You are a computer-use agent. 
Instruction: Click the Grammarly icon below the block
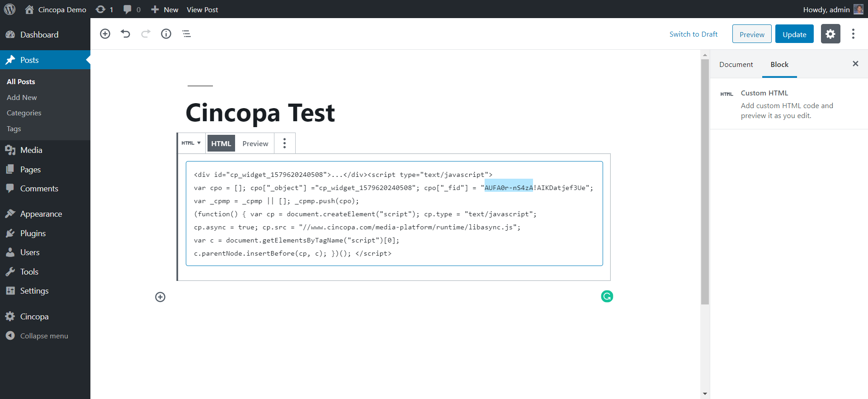[607, 296]
